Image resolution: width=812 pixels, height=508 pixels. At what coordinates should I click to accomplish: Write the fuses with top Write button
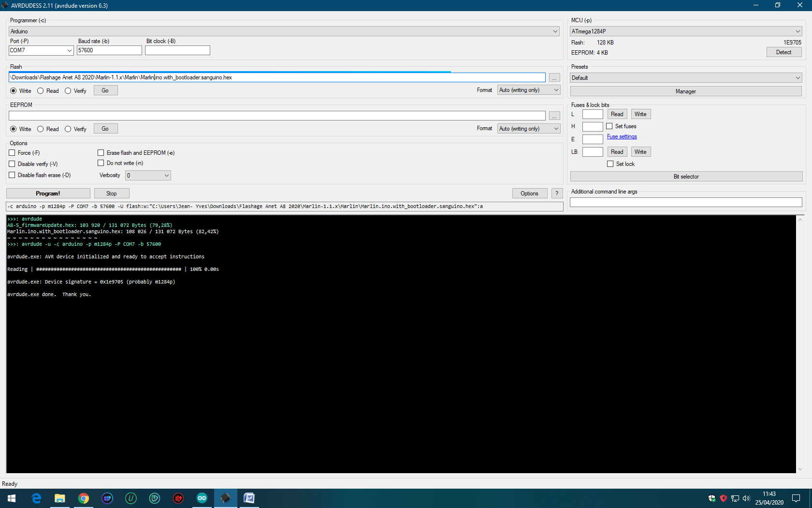tap(641, 114)
